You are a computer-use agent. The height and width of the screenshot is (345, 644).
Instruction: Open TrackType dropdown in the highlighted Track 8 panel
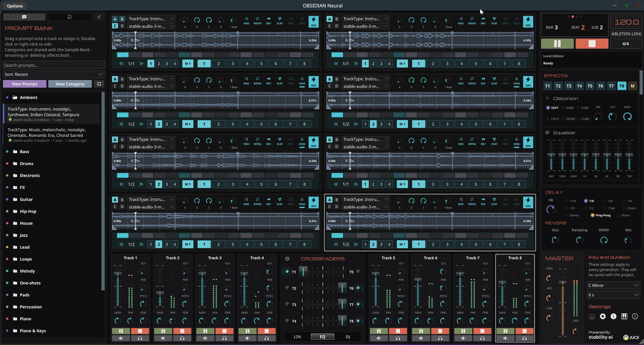365,199
